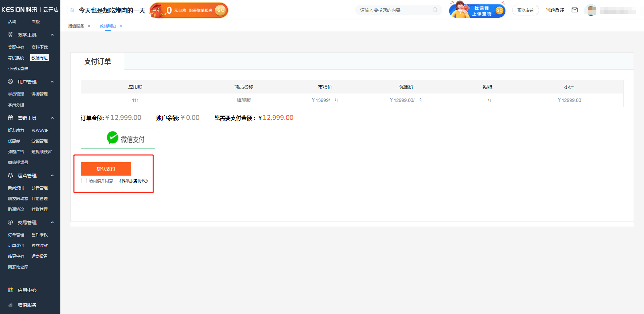Viewport: 644px width, 314px height.
Task: Click the 用户管理 user icon
Action: 10,81
